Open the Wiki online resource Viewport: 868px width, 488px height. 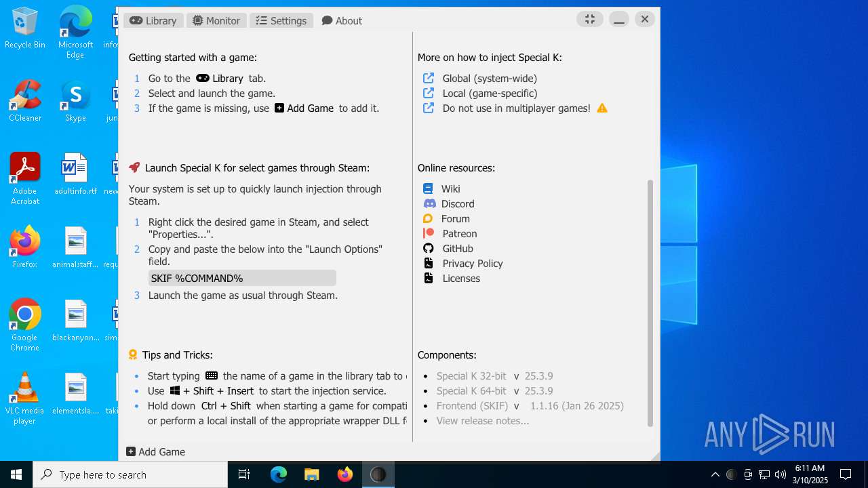(450, 189)
